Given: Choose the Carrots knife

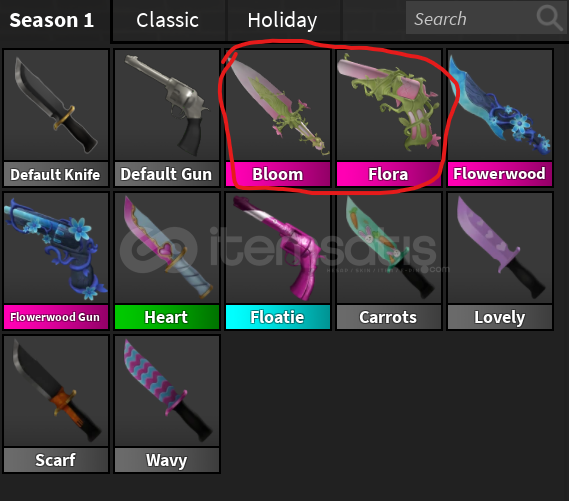Looking at the screenshot, I should point(389,261).
